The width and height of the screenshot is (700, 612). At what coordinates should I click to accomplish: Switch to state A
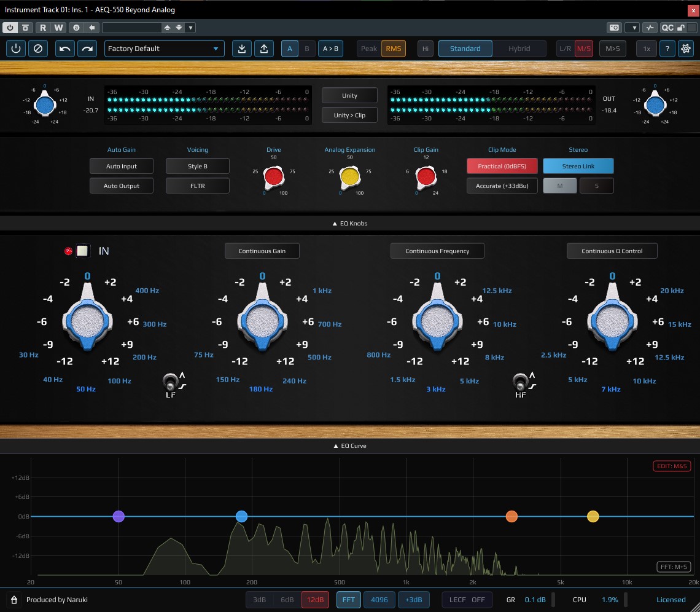[x=290, y=49]
